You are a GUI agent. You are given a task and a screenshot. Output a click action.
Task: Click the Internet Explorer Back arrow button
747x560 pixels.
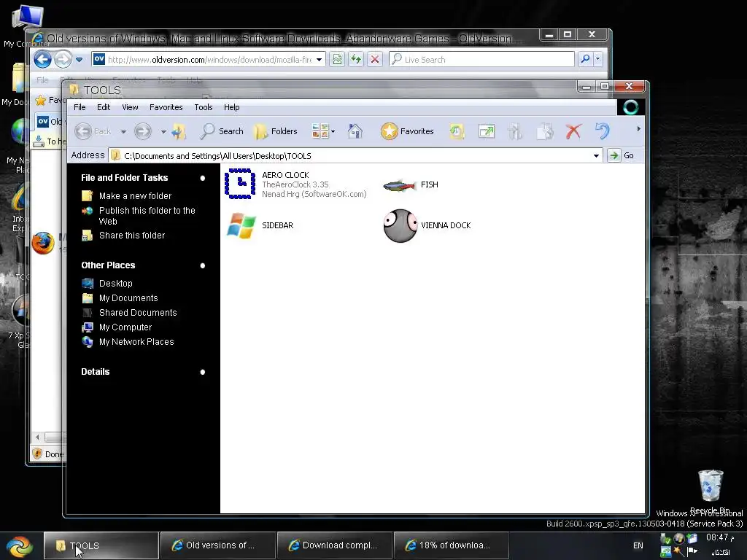pos(43,60)
